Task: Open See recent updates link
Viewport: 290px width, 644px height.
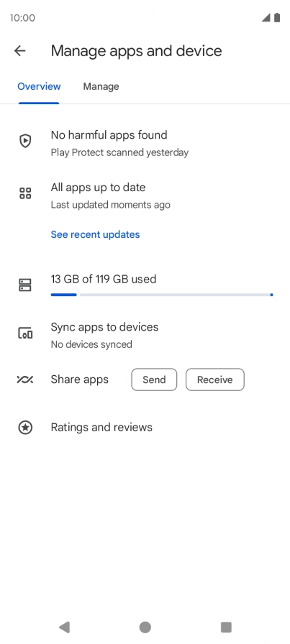Action: pyautogui.click(x=96, y=234)
